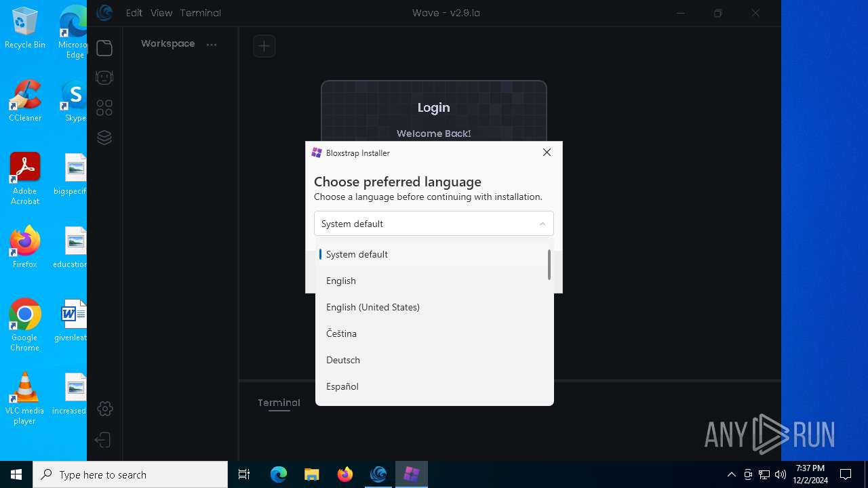Open Task View in taskbar

click(x=244, y=474)
